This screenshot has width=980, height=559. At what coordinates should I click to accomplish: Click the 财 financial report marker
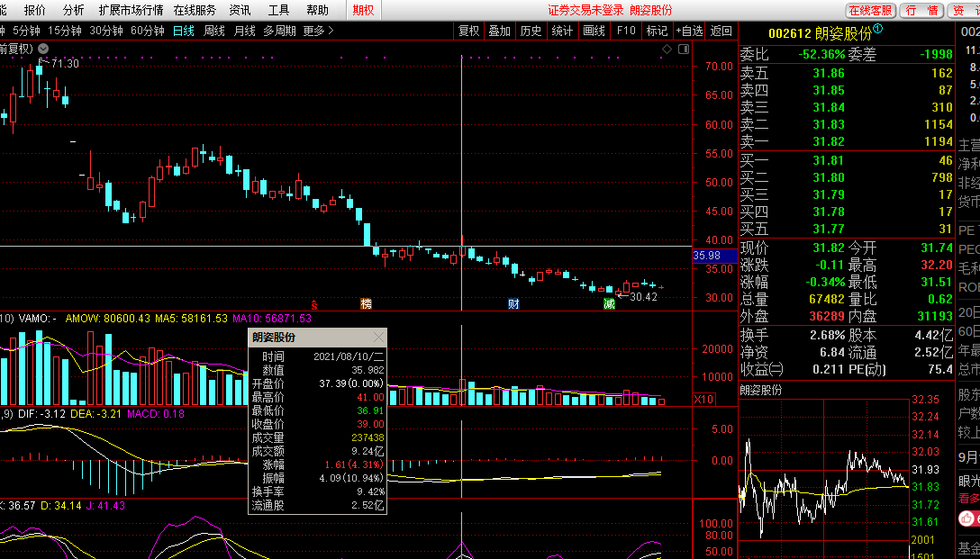click(x=513, y=305)
